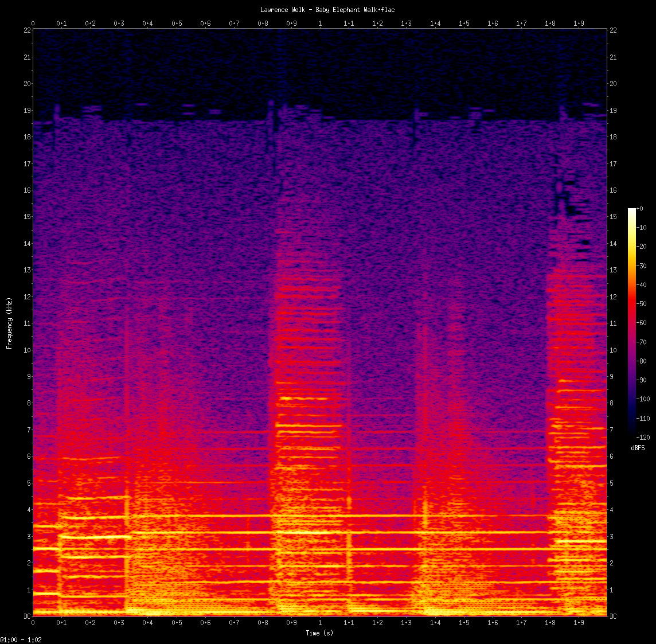The width and height of the screenshot is (656, 644).
Task: Click "7" on the right frequency axis
Action: tap(611, 430)
